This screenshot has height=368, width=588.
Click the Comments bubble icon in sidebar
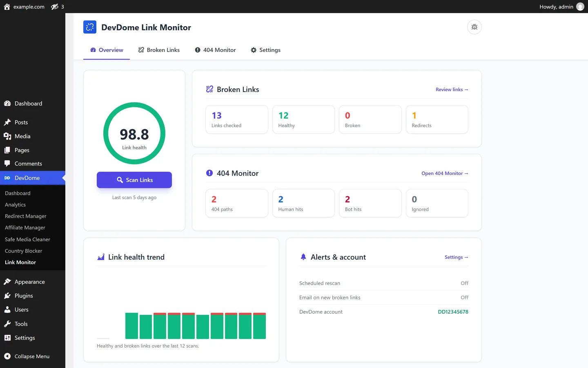(7, 164)
